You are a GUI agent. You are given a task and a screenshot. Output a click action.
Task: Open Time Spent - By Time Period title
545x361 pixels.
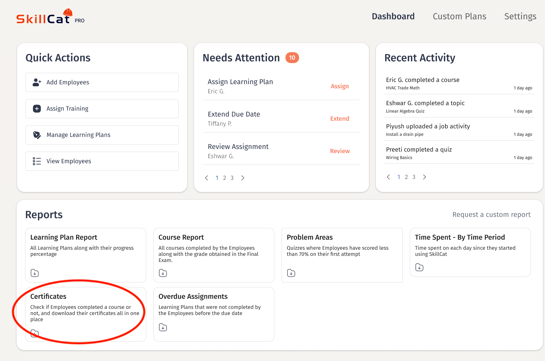coord(460,237)
